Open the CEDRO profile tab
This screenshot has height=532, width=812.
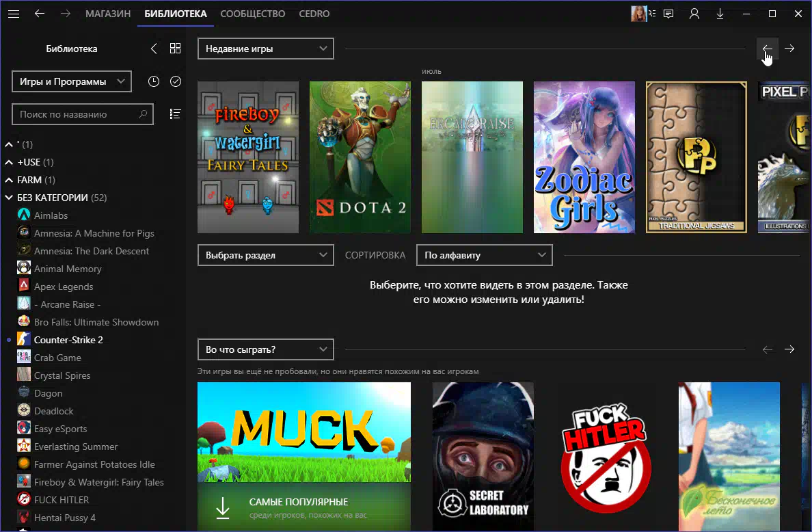click(x=314, y=14)
